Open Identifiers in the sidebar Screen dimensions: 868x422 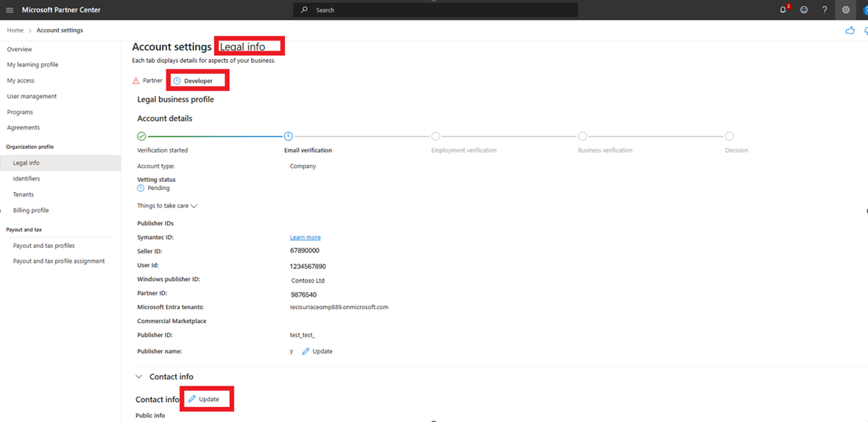coord(27,178)
